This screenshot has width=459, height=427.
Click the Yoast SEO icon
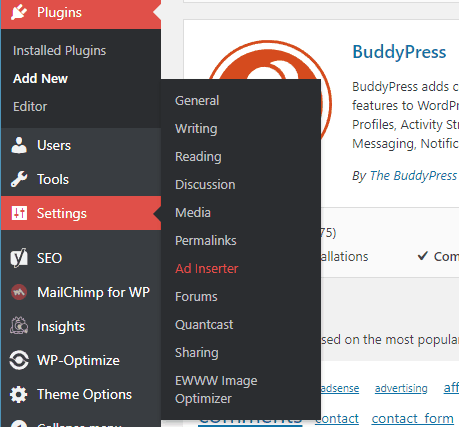click(19, 258)
